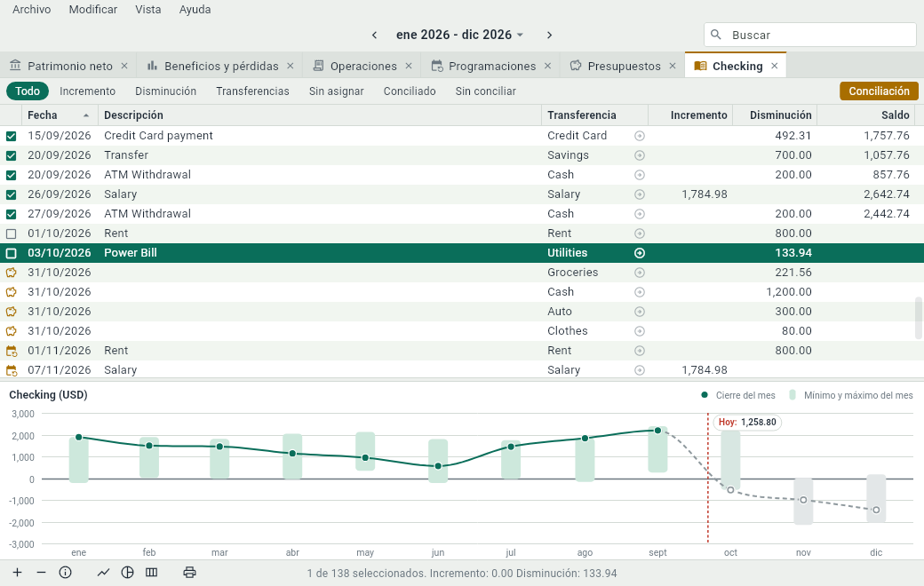Image resolution: width=924 pixels, height=586 pixels.
Task: Check the 01/10/2026 Rent reconcile box
Action: (12, 234)
